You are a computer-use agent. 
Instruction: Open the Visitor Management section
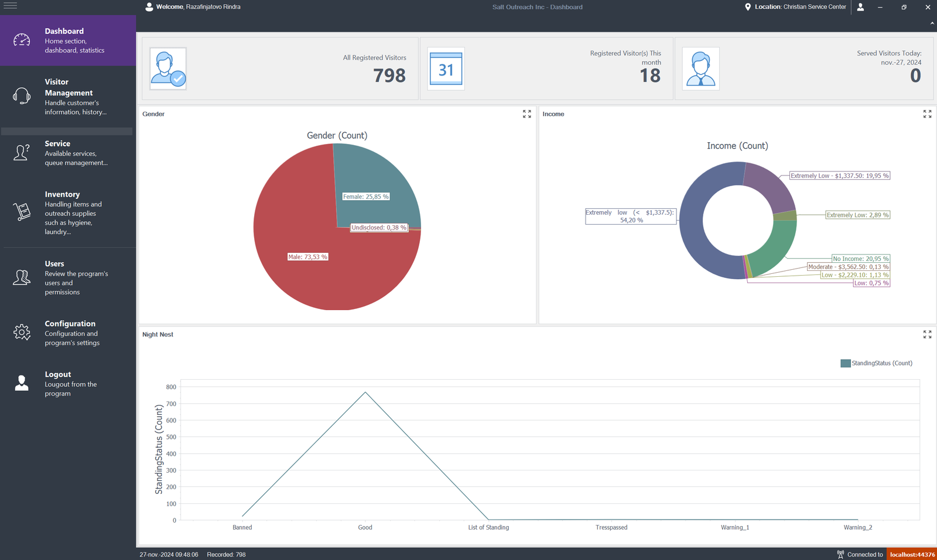68,97
